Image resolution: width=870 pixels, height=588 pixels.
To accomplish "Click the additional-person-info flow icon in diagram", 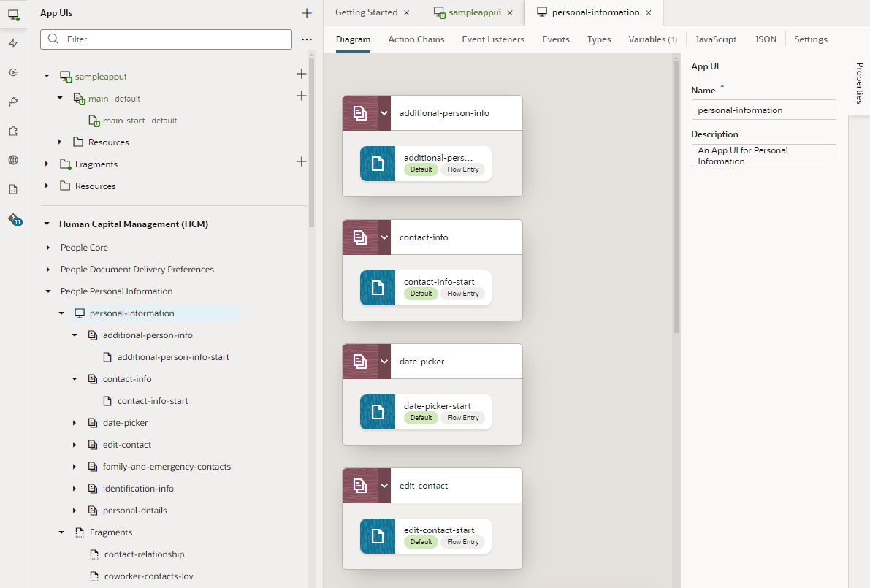I will click(x=360, y=113).
